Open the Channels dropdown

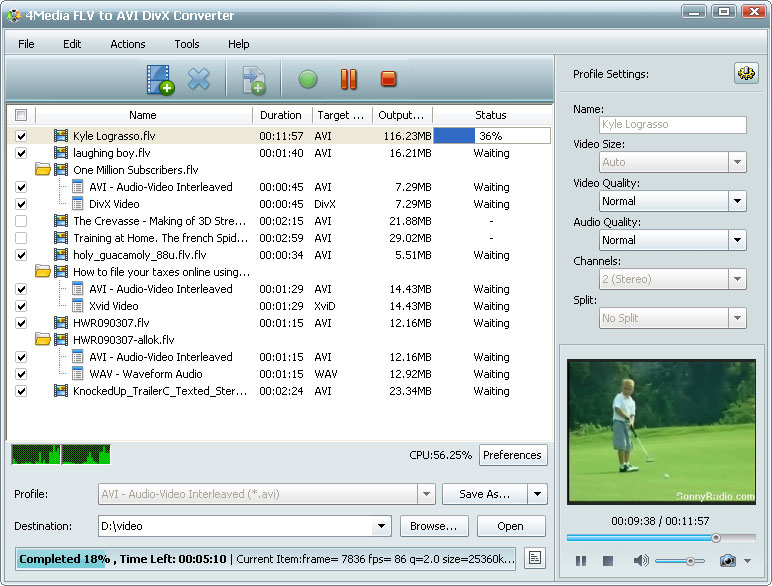tap(737, 279)
